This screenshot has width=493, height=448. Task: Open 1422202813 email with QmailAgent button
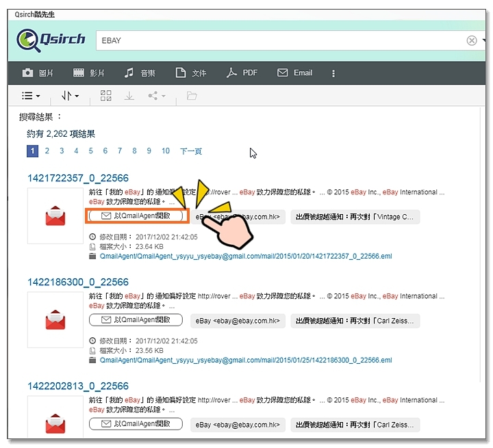(x=136, y=424)
